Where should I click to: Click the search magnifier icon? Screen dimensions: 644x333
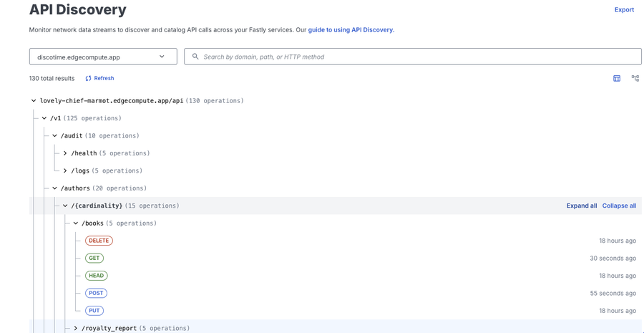(195, 57)
